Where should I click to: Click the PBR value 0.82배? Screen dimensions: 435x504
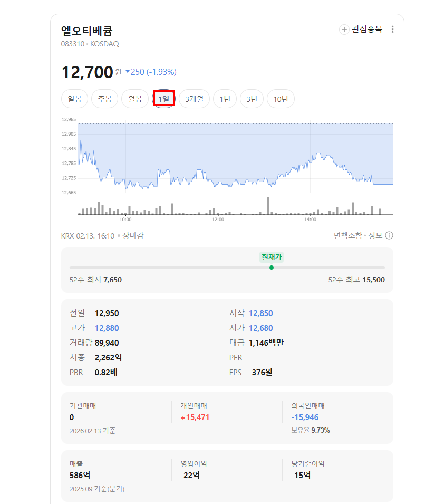[x=106, y=372]
